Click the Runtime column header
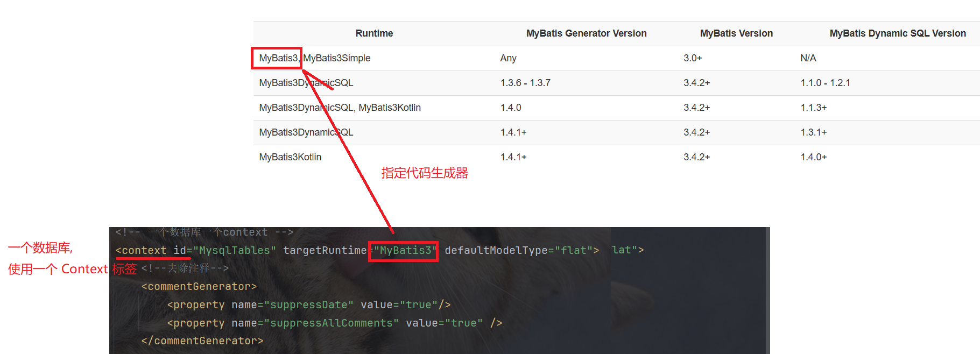 point(374,33)
